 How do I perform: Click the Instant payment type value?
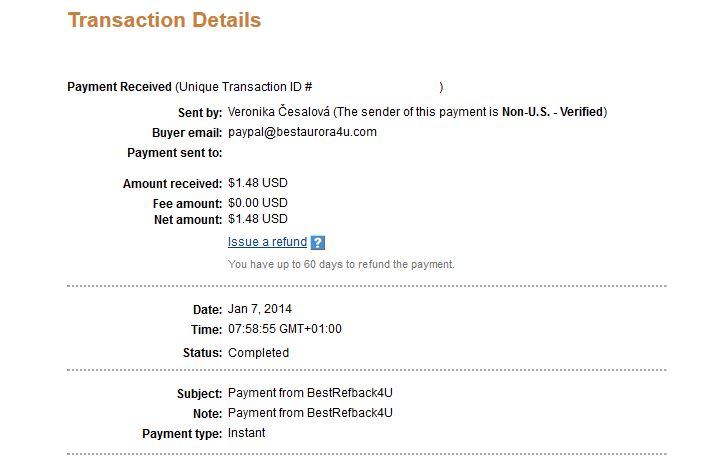coord(246,433)
